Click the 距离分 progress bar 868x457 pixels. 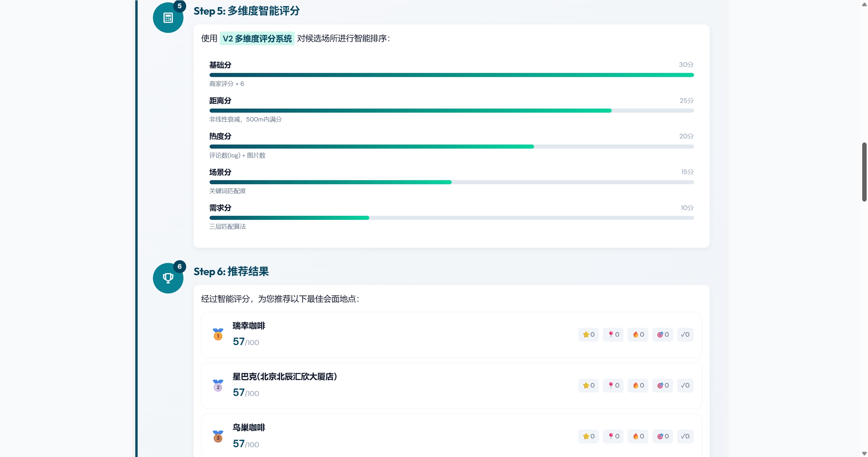(451, 111)
